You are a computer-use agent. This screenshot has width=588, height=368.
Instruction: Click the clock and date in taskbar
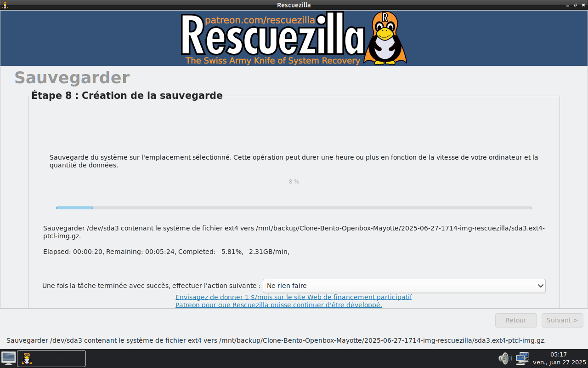[x=559, y=358]
